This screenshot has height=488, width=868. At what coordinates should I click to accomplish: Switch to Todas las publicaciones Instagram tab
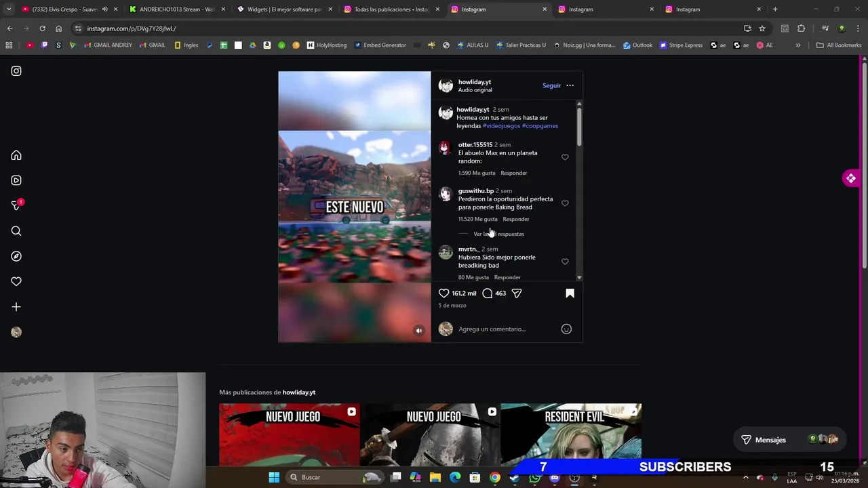pos(391,9)
